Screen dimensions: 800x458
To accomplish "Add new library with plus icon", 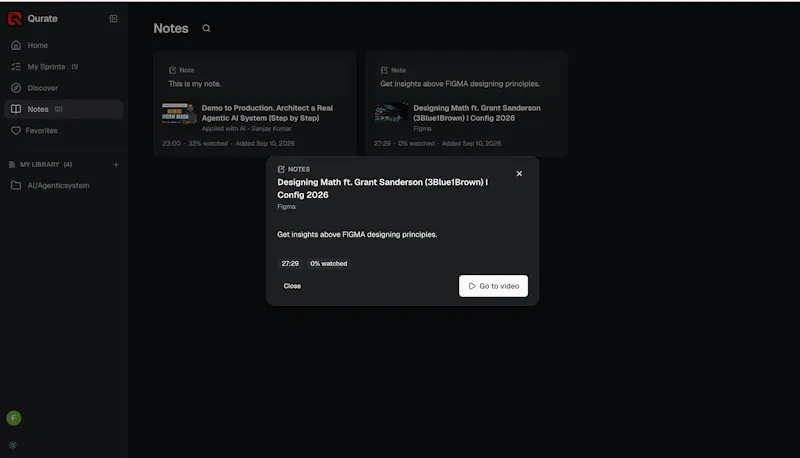I will (116, 165).
